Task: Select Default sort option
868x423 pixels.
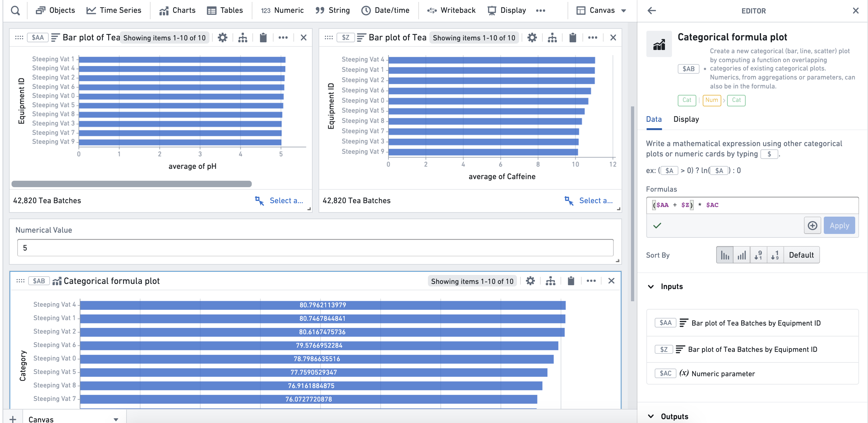Action: coord(801,255)
